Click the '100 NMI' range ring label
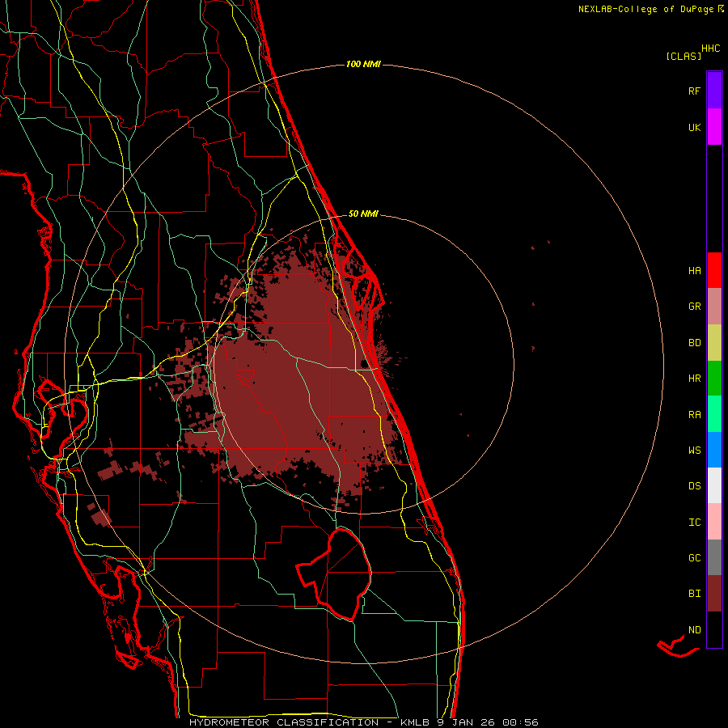This screenshot has height=728, width=728. point(363,64)
